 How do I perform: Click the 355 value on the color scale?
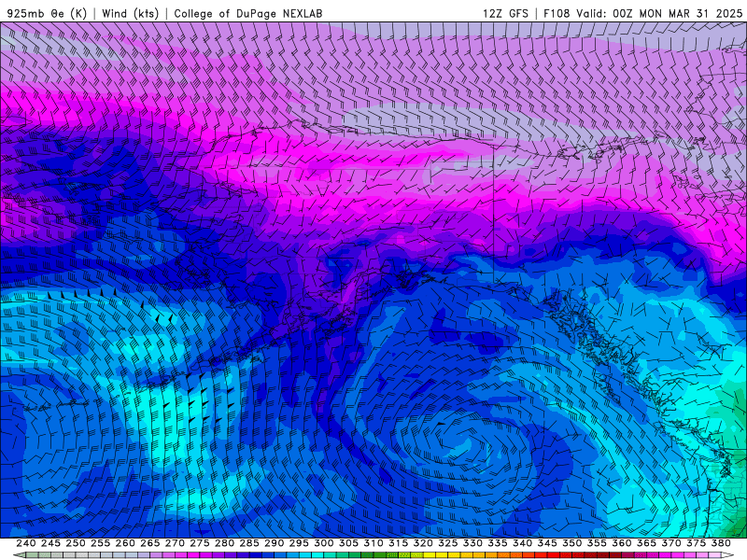[x=597, y=543]
